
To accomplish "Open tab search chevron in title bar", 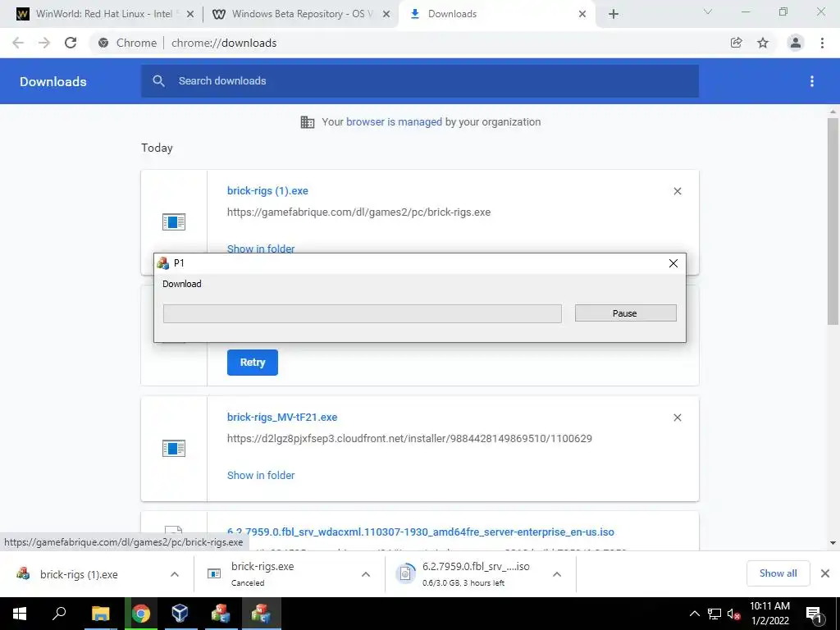I will pyautogui.click(x=708, y=11).
